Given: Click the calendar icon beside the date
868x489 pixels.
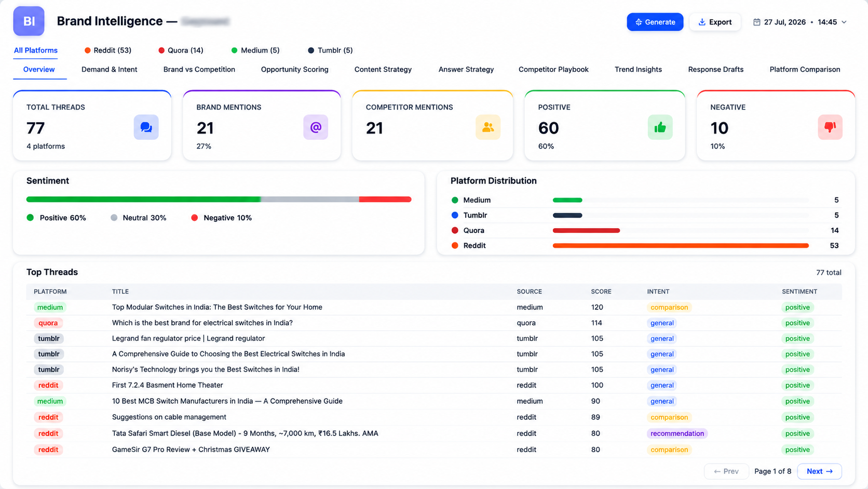Looking at the screenshot, I should (757, 22).
